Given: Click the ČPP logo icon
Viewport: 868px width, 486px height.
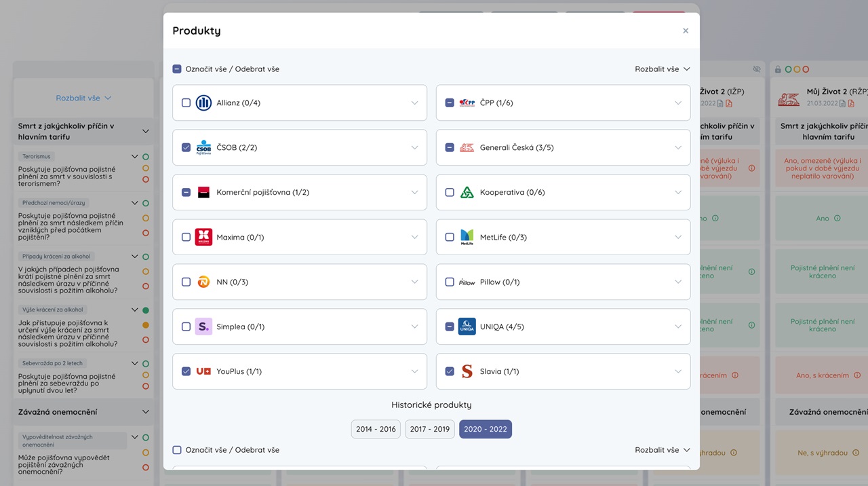Looking at the screenshot, I should point(467,102).
